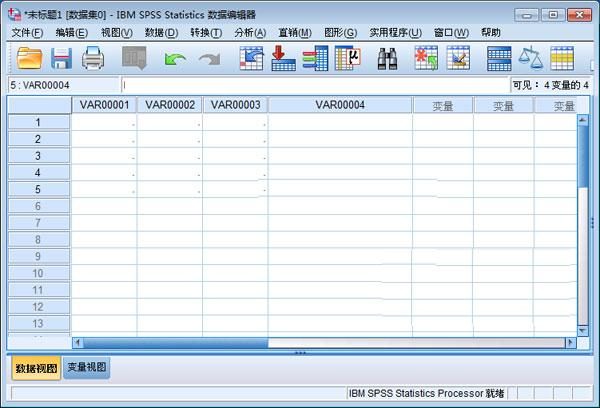Open the 分析(A) menu
The height and width of the screenshot is (408, 600).
click(x=250, y=33)
